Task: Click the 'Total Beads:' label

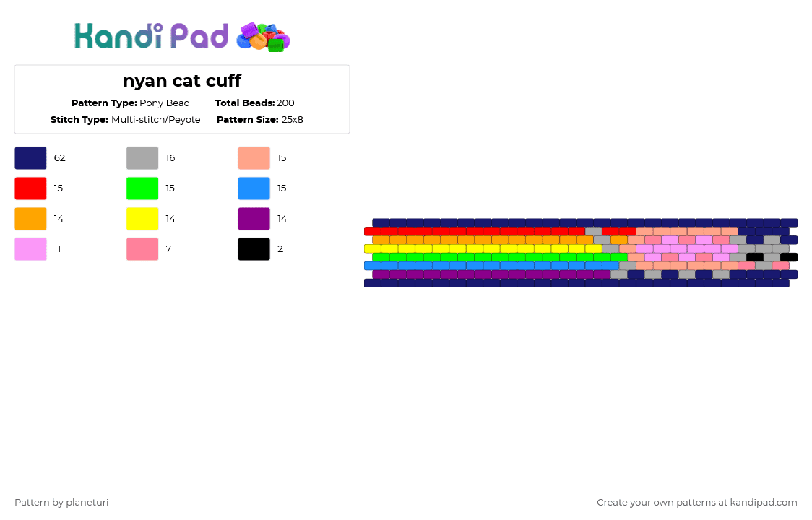Action: coord(245,103)
